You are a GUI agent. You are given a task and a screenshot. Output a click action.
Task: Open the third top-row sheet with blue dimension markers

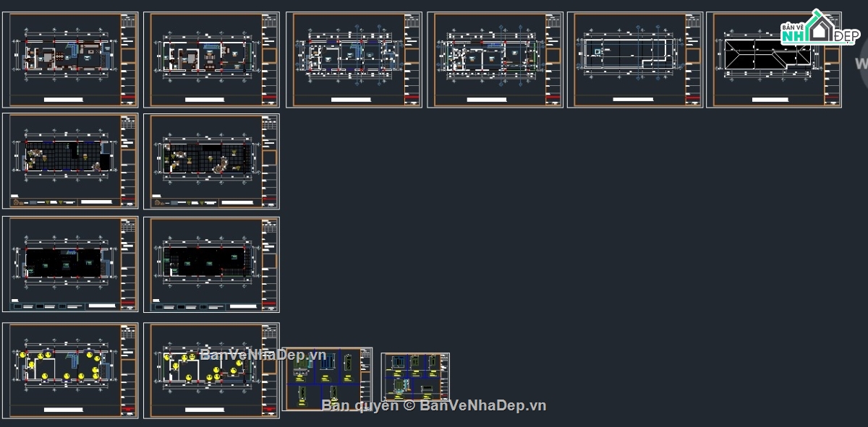click(354, 59)
